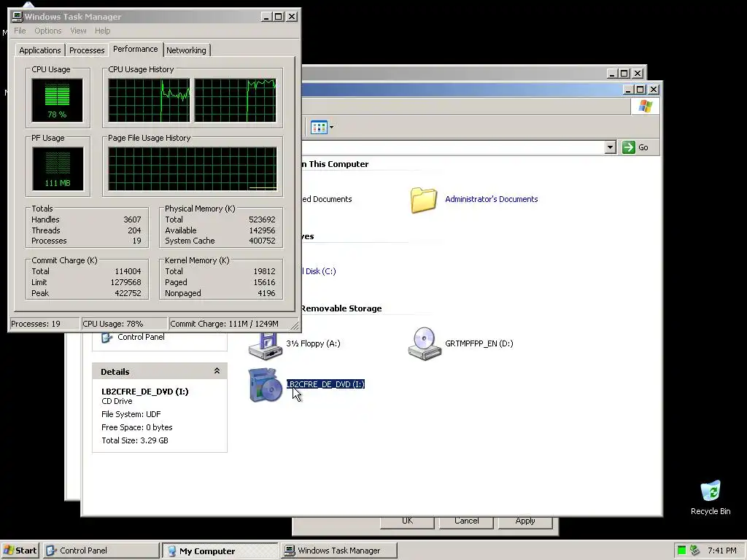Click the Cancel button in background dialog
The height and width of the screenshot is (560, 747).
point(466,522)
